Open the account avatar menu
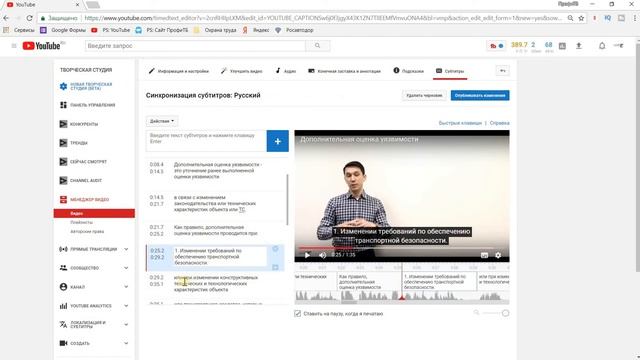The height and width of the screenshot is (360, 640). coord(619,46)
